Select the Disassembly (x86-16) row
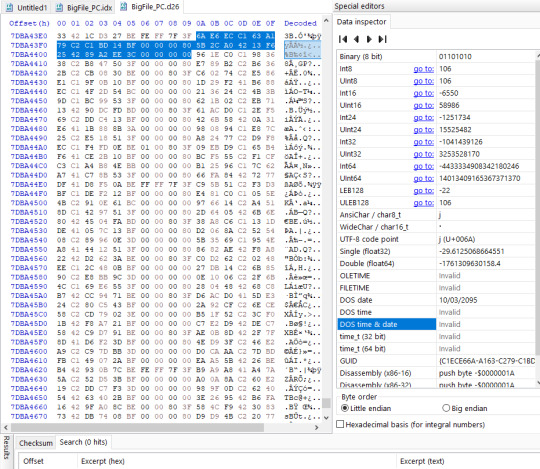The image size is (540, 469). [436, 373]
